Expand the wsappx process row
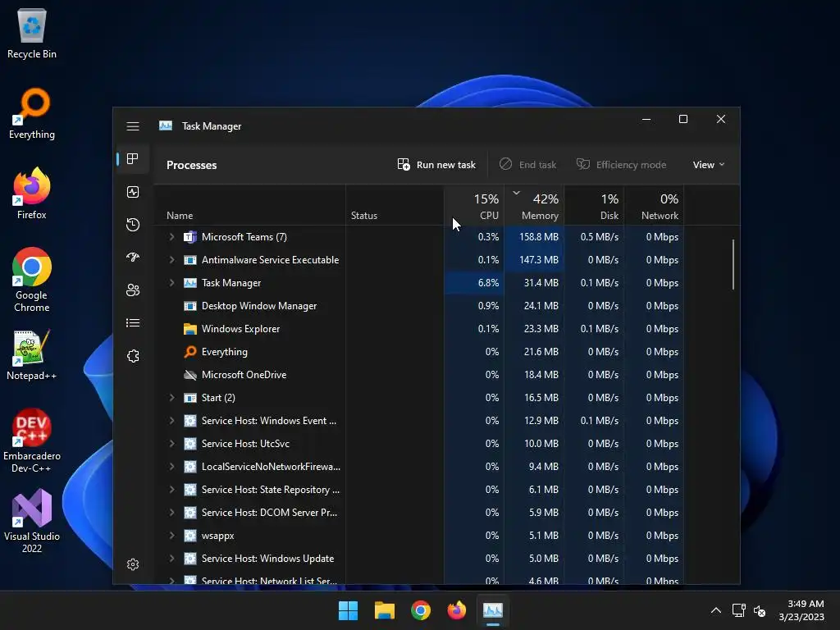 pyautogui.click(x=171, y=535)
